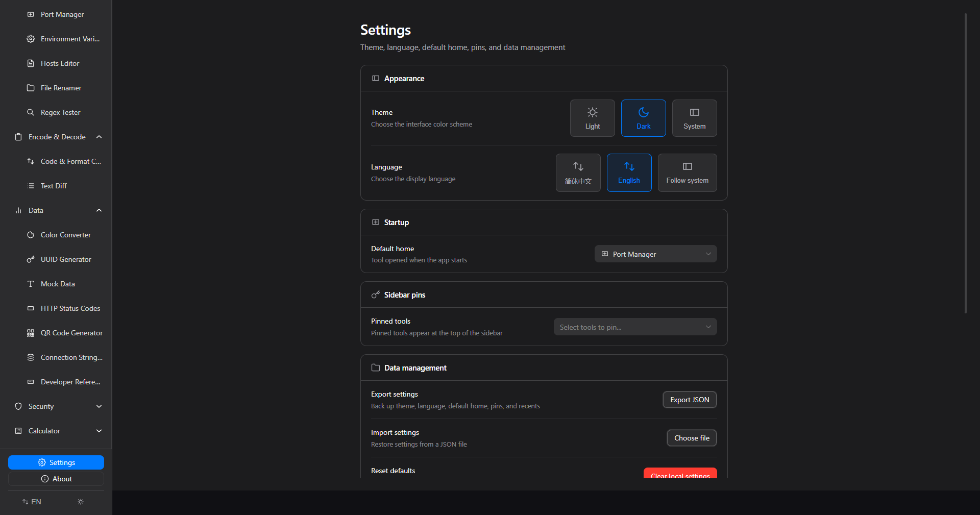Click the Reset defaults label
Viewport: 980px width, 515px height.
[x=393, y=471]
